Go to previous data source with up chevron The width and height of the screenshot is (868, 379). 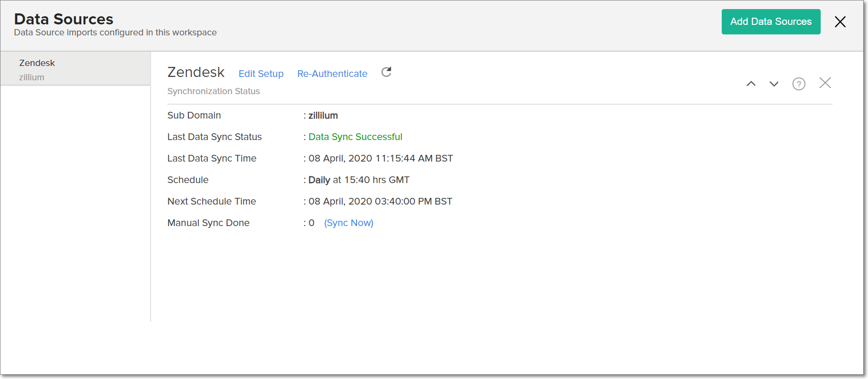[751, 84]
